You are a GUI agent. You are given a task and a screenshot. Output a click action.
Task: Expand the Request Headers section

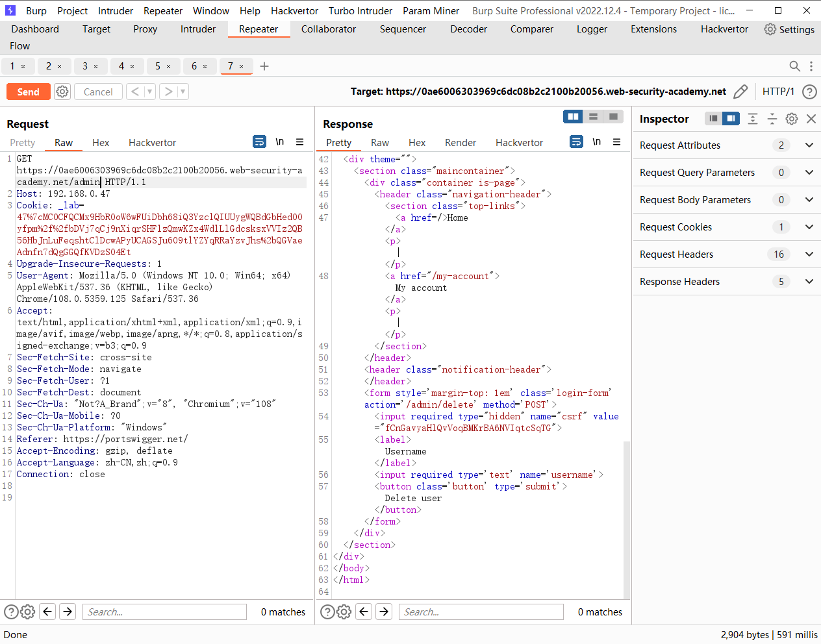point(809,254)
